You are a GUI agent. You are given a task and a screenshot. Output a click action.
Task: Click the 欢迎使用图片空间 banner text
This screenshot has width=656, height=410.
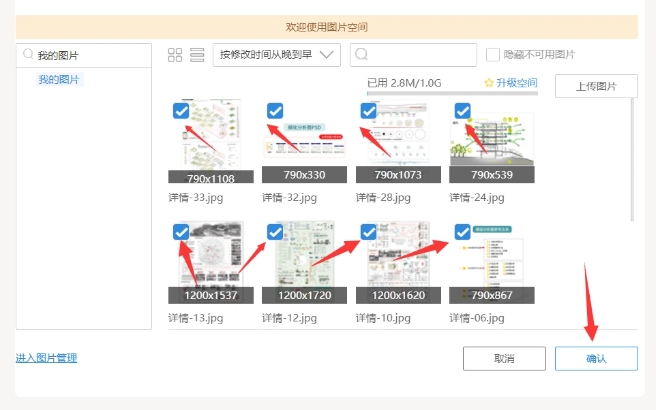(327, 27)
